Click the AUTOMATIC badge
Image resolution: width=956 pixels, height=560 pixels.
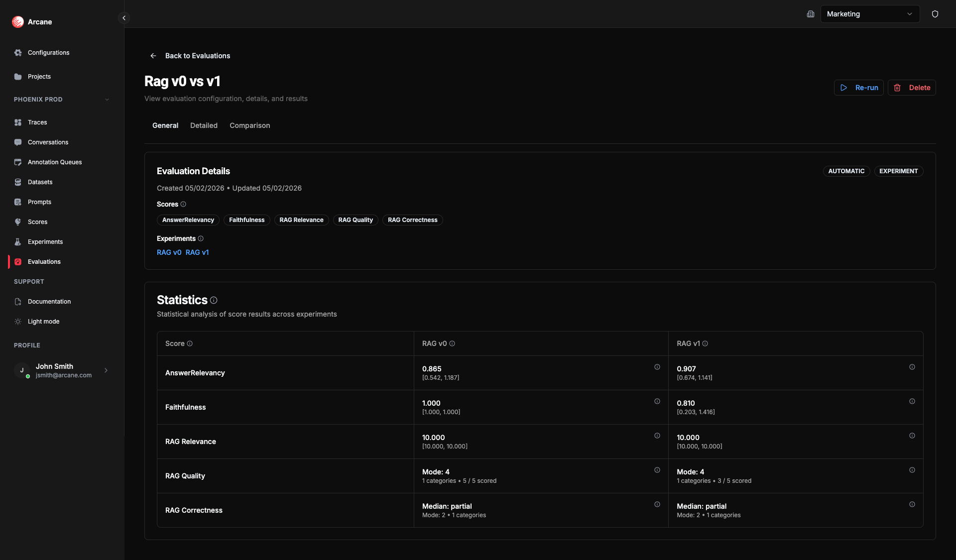(x=846, y=171)
